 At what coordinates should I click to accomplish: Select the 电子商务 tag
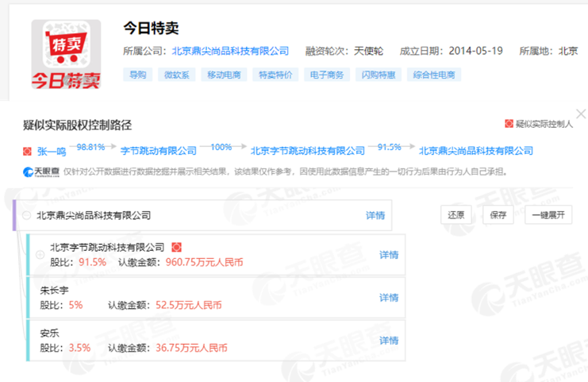pyautogui.click(x=327, y=75)
